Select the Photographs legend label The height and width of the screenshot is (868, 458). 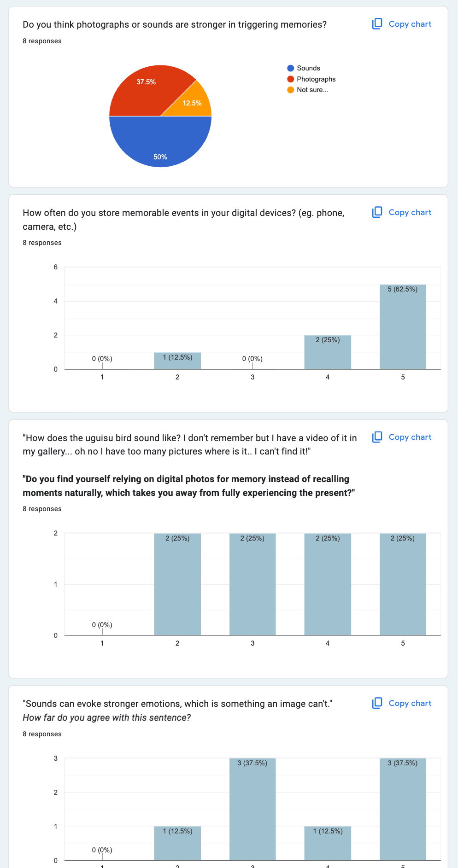[x=316, y=79]
